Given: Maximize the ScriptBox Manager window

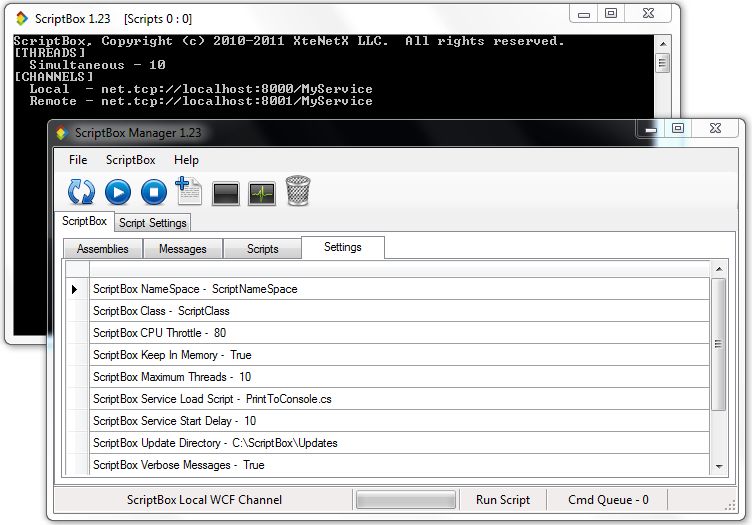Looking at the screenshot, I should point(678,128).
